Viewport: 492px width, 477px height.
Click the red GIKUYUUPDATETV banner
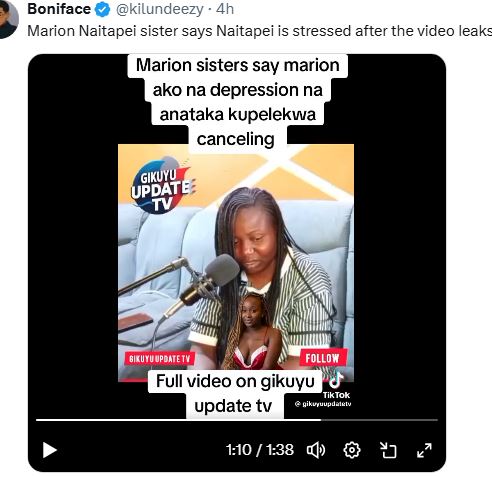coord(160,359)
